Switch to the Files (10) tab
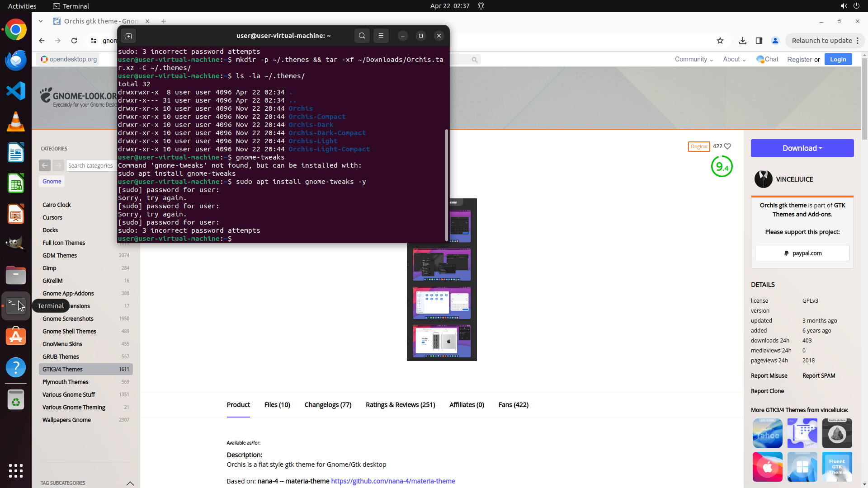Viewport: 868px width, 488px height. coord(277,405)
